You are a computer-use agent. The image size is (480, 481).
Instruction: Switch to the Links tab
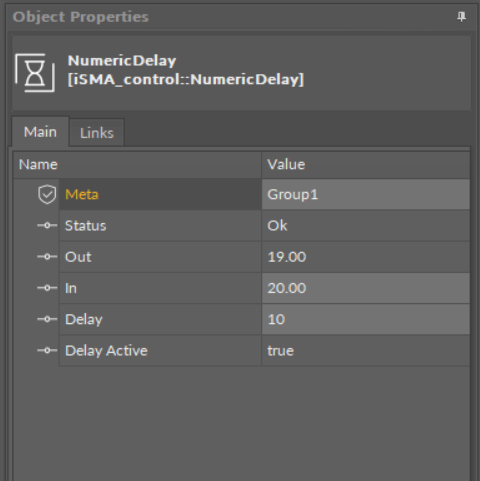click(x=97, y=133)
